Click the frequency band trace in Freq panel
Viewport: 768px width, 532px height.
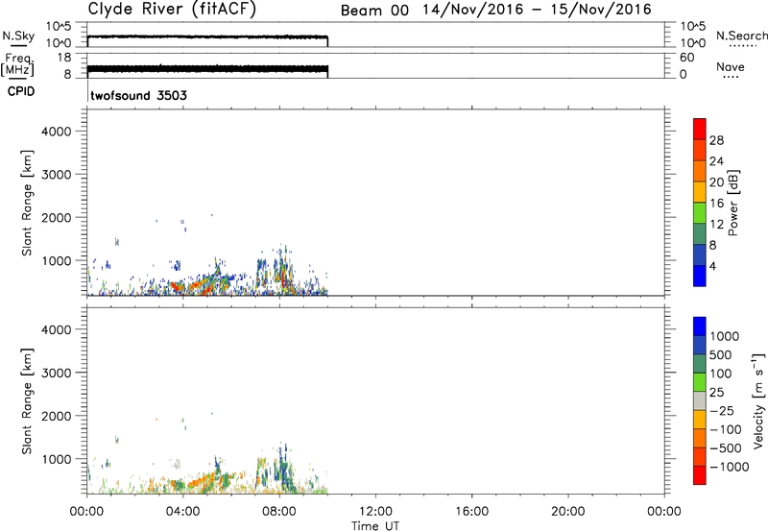[x=207, y=69]
